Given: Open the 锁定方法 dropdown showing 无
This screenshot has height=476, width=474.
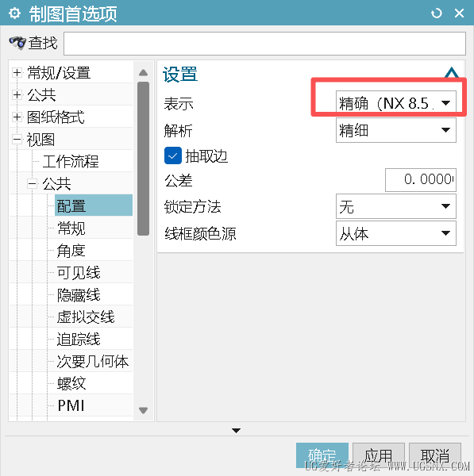Looking at the screenshot, I should pyautogui.click(x=396, y=206).
